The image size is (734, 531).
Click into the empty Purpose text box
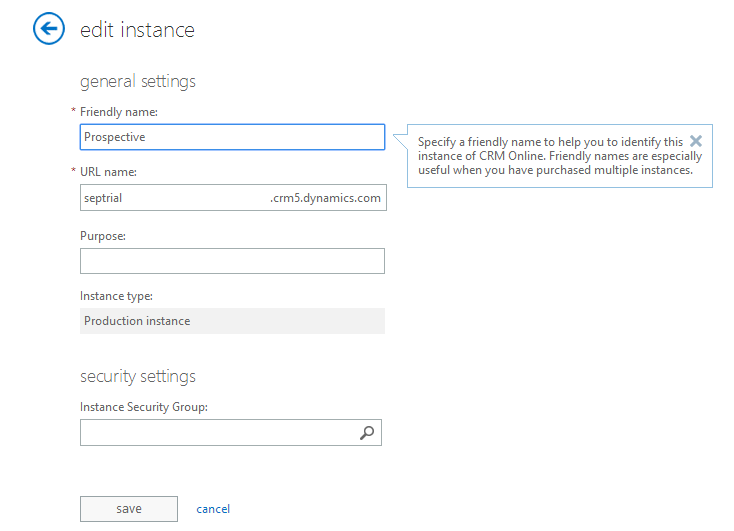click(x=232, y=261)
